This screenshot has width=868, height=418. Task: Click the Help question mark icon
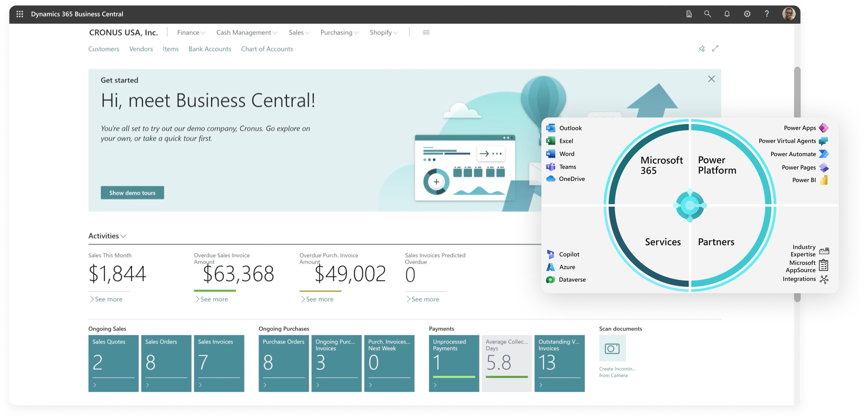767,14
